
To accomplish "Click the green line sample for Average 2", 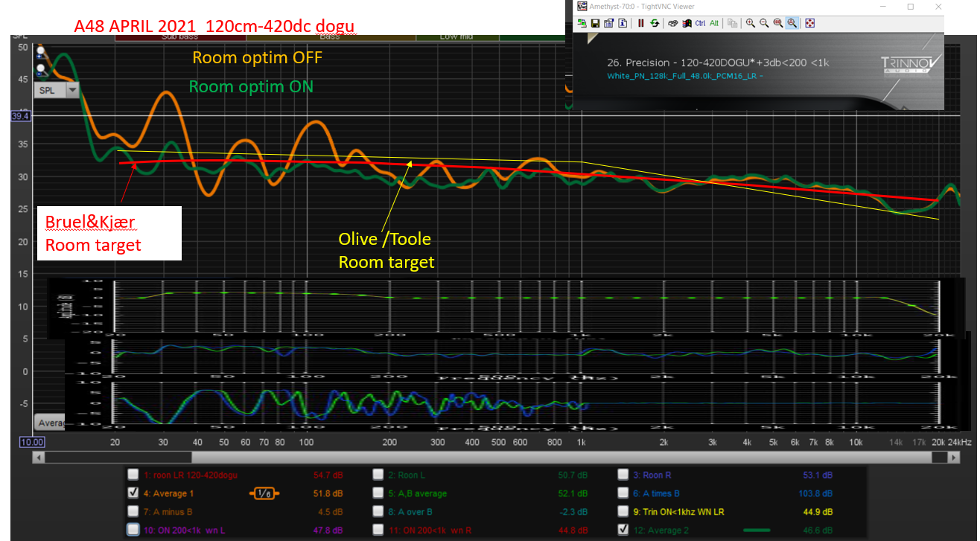I will click(756, 531).
